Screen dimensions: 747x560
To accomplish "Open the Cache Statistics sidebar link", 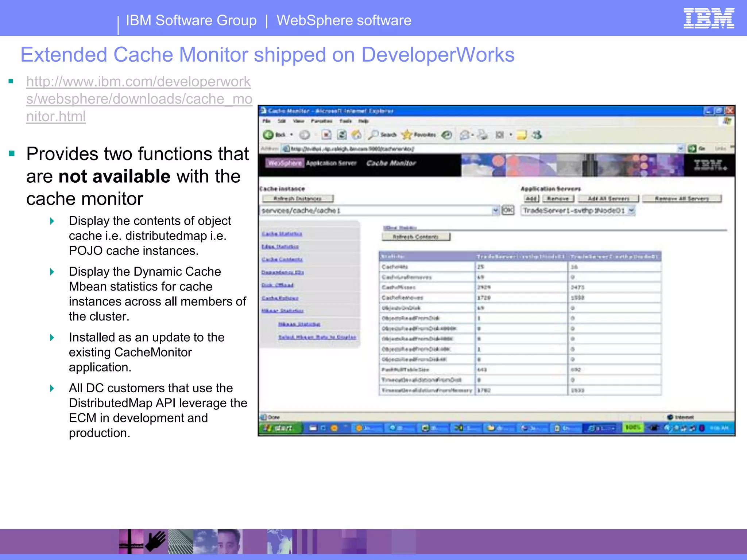I will point(282,234).
